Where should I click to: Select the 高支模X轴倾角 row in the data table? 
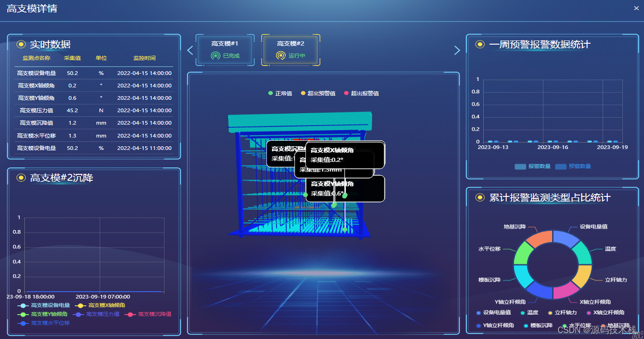pyautogui.click(x=94, y=86)
